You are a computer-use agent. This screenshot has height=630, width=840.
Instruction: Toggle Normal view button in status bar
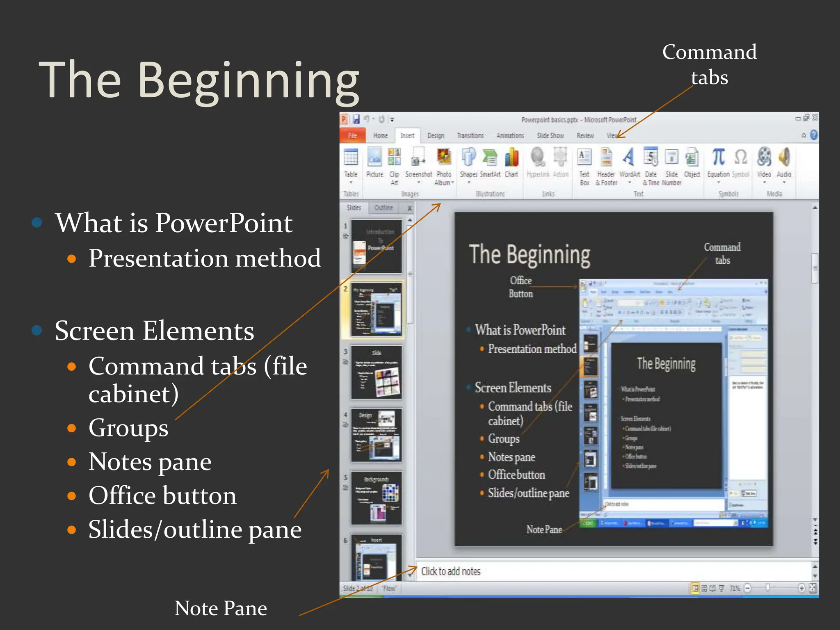tap(695, 589)
